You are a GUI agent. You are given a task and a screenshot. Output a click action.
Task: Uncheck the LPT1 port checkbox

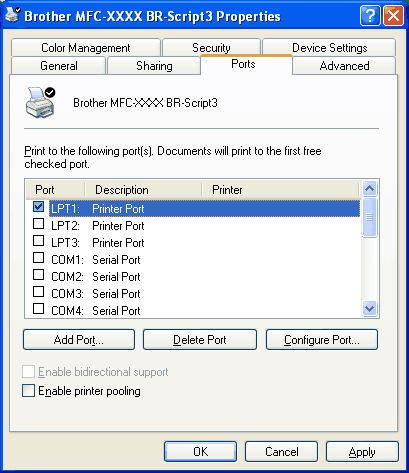coord(39,207)
